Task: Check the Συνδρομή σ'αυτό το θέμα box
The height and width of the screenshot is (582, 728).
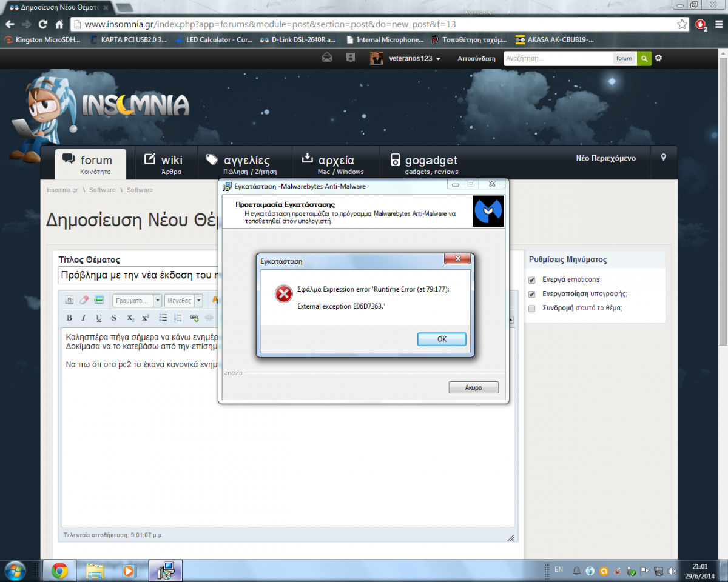Action: click(x=532, y=308)
